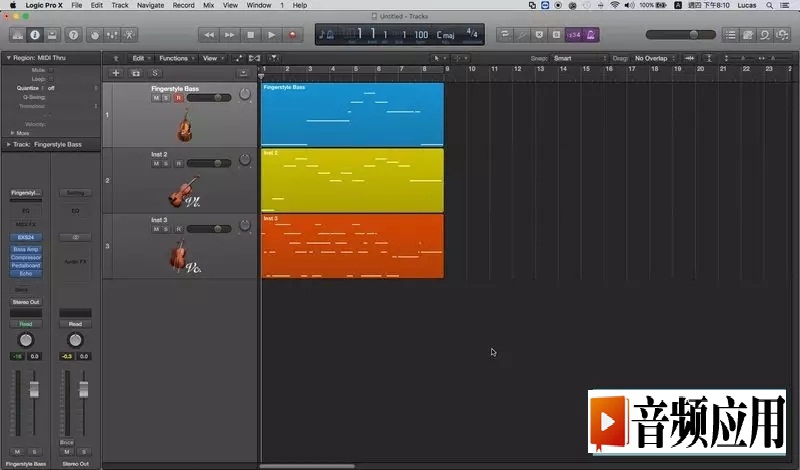Open the Editors scissors button

pos(129,35)
